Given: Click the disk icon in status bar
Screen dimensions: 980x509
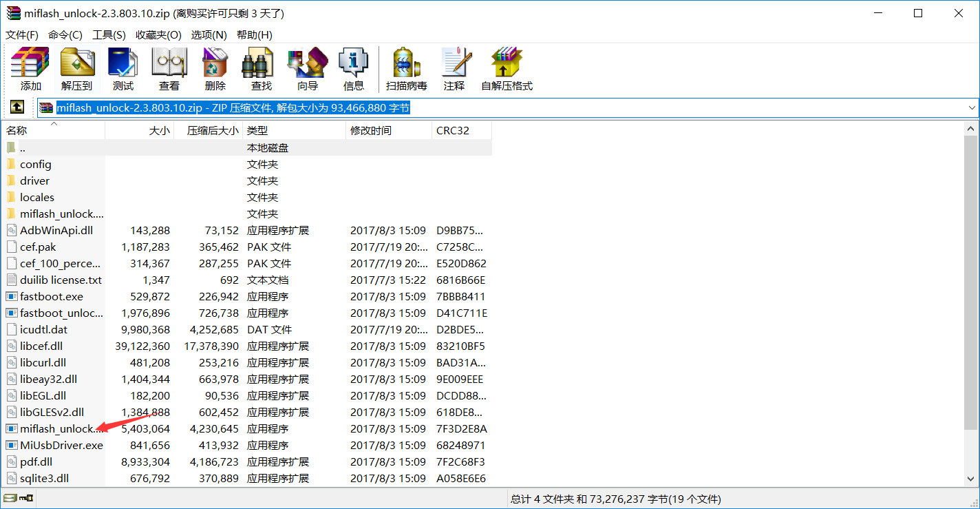Looking at the screenshot, I should (10, 498).
